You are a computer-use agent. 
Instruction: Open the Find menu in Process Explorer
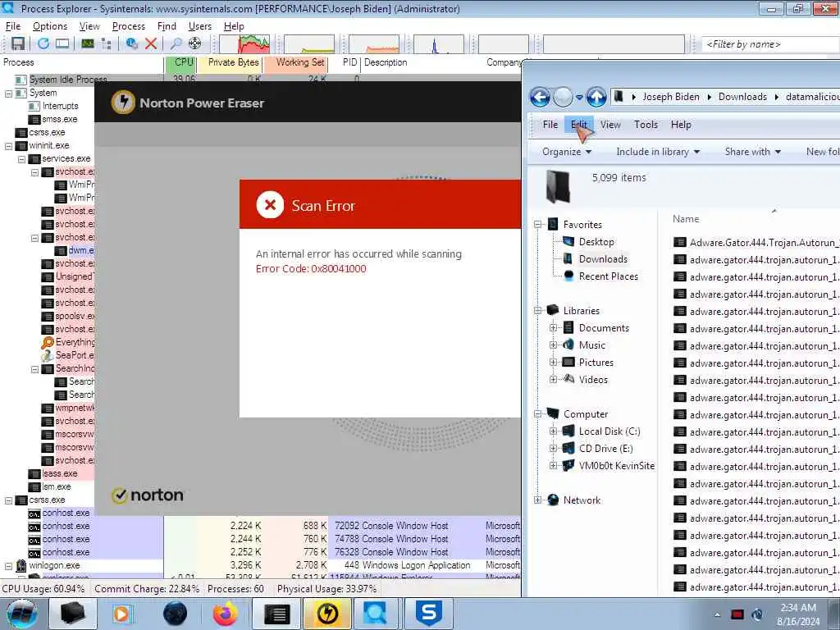coord(167,26)
